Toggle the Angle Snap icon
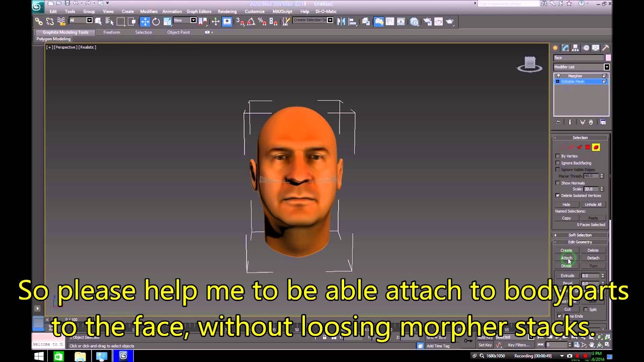The height and width of the screenshot is (362, 644). (x=251, y=21)
